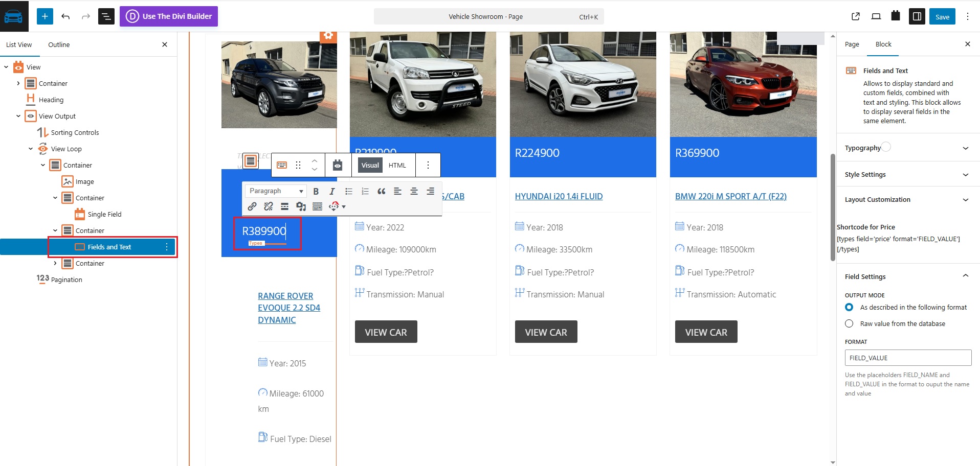
Task: Collapse the Field Settings section
Action: (x=908, y=276)
